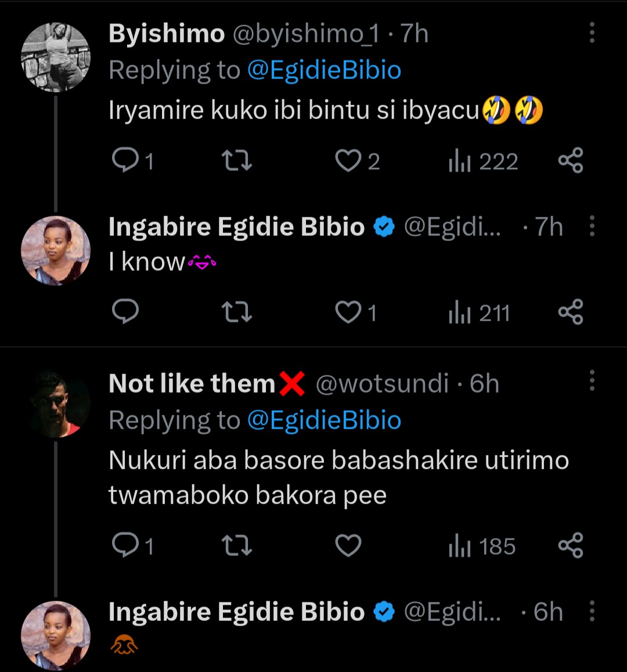View analytics showing 185 views
The image size is (627, 672).
(482, 546)
